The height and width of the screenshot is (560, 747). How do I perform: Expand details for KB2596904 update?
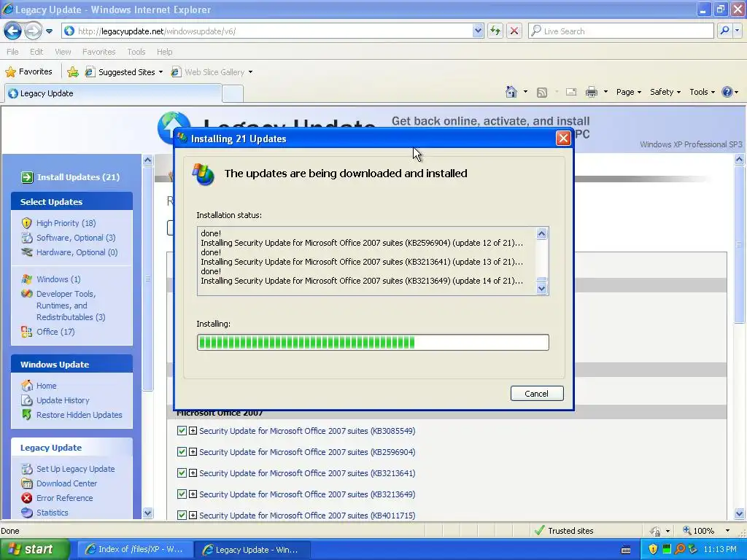tap(193, 451)
